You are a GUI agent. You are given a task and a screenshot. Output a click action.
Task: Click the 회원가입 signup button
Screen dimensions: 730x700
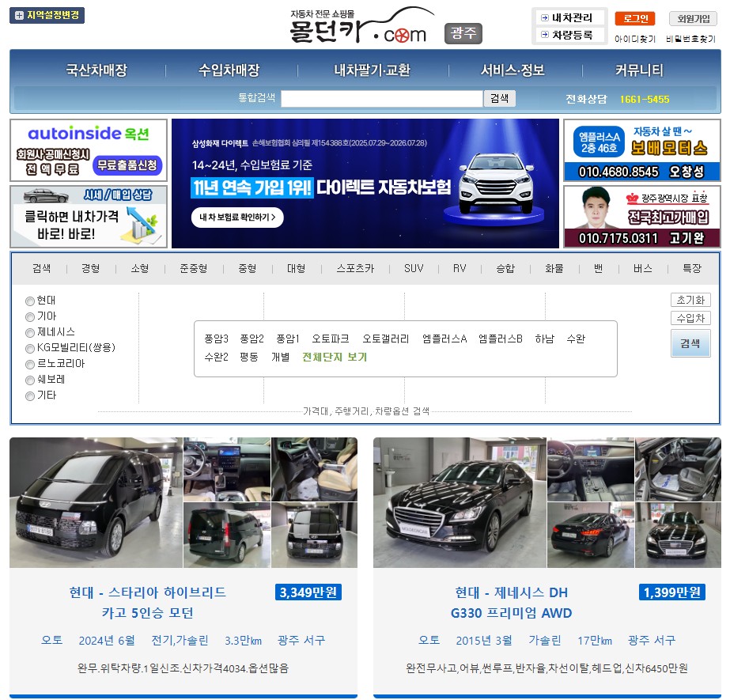pos(693,19)
